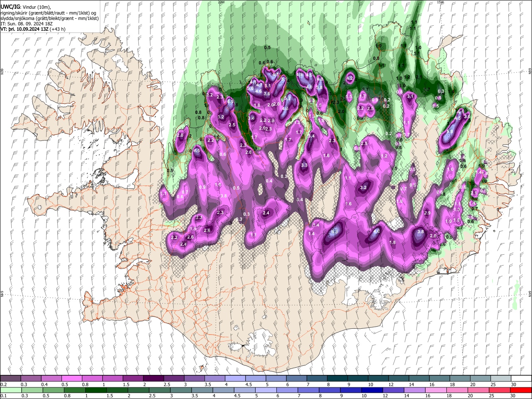Select the 'VT: þri. 10.09.2024 13Z (+43 h)' line
This screenshot has height=399, width=532.
[33, 29]
